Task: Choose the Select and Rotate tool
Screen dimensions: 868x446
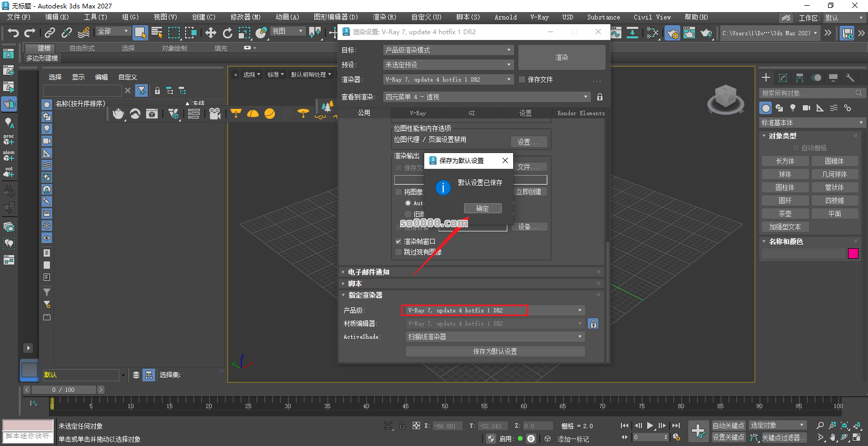Action: tap(228, 33)
